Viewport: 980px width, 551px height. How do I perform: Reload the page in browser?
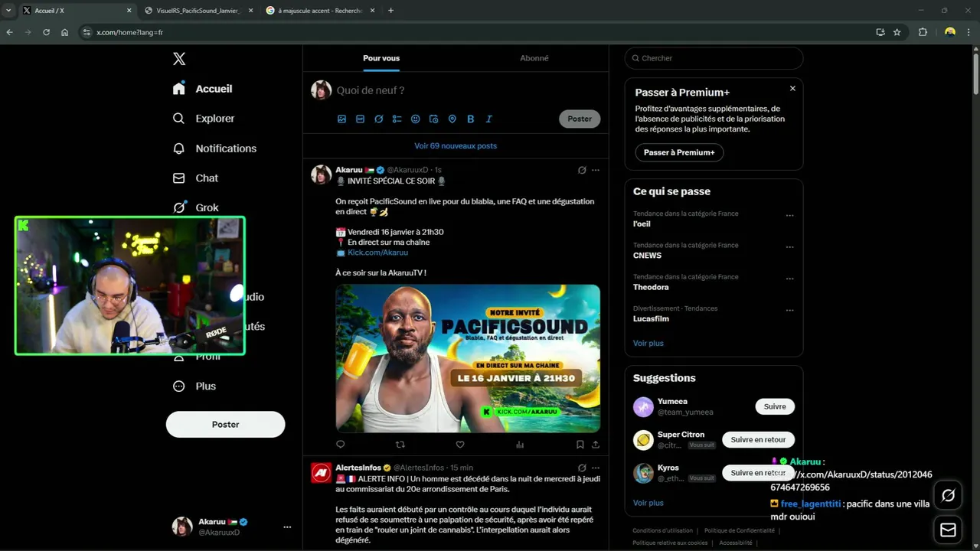click(46, 32)
